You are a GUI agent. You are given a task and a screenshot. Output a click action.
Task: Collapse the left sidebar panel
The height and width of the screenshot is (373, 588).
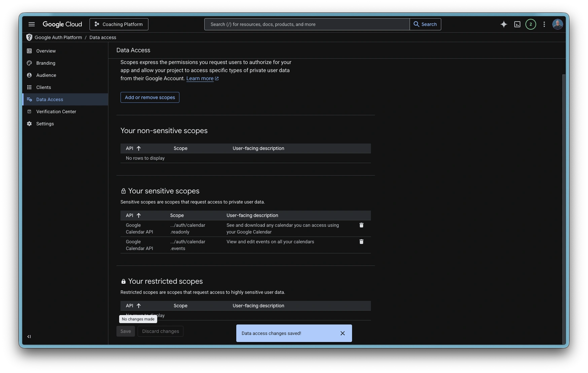29,336
